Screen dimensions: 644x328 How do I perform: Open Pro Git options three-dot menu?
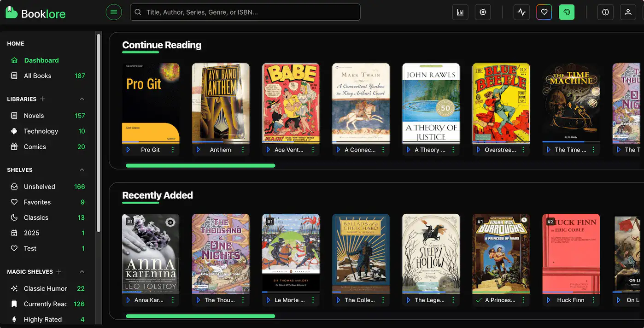(173, 150)
